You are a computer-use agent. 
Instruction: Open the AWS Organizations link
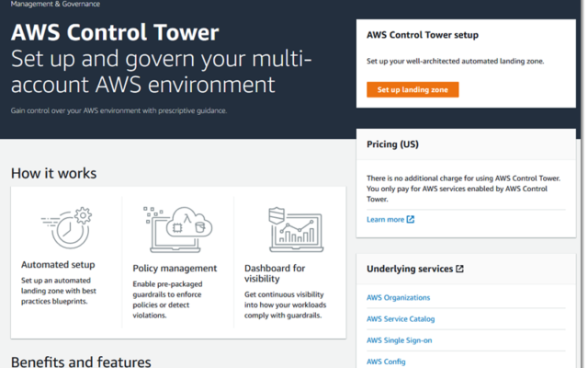(398, 297)
